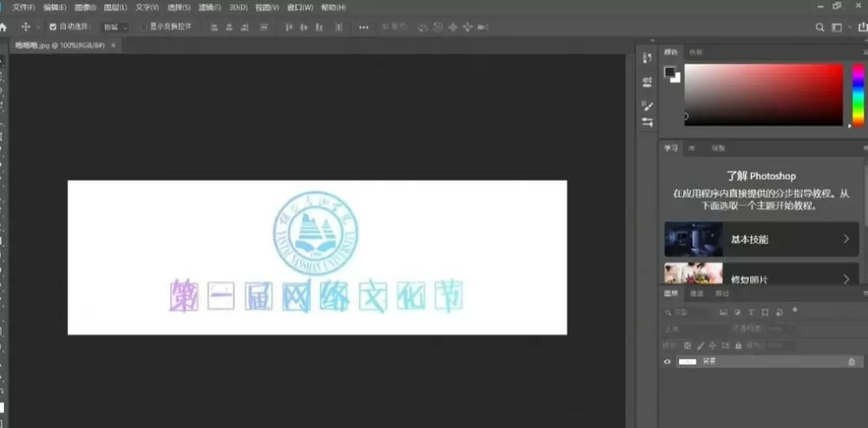Close the 嘟嘟嘟.jpg document tab

(x=114, y=46)
